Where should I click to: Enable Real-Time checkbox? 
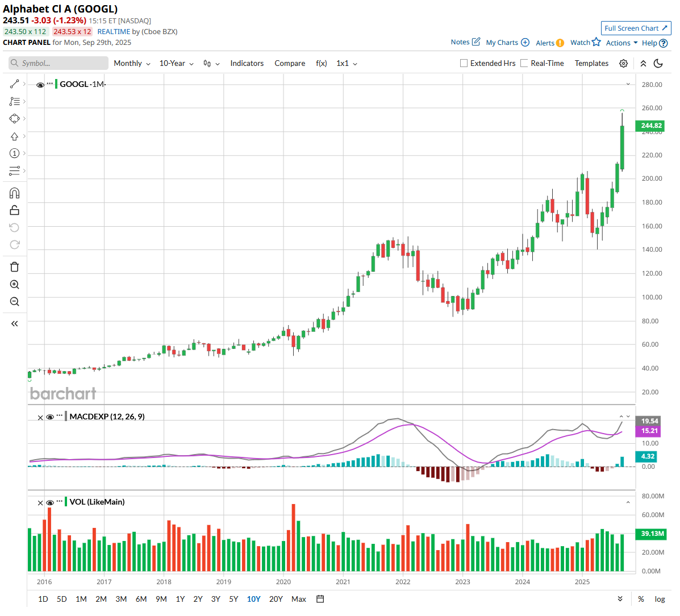tap(524, 63)
